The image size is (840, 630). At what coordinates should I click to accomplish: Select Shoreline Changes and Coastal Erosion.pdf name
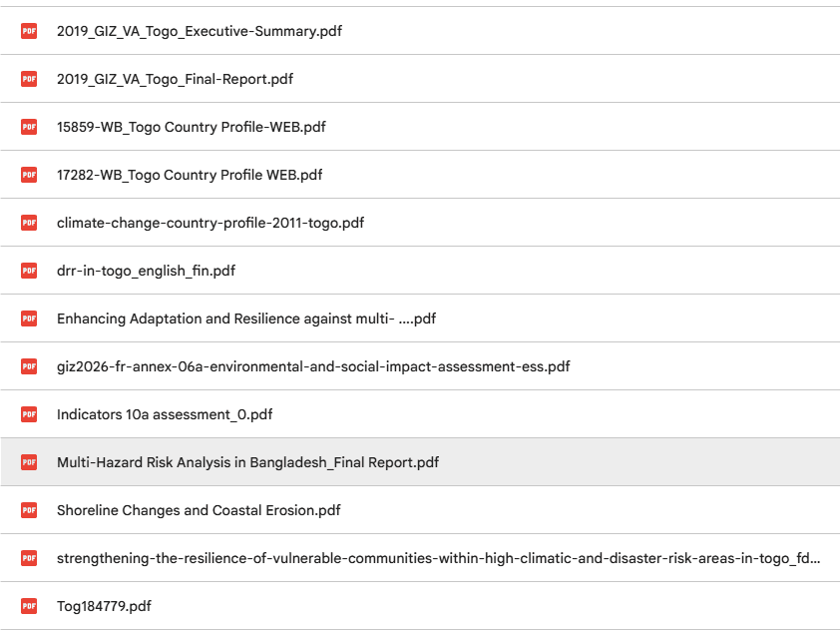click(199, 510)
